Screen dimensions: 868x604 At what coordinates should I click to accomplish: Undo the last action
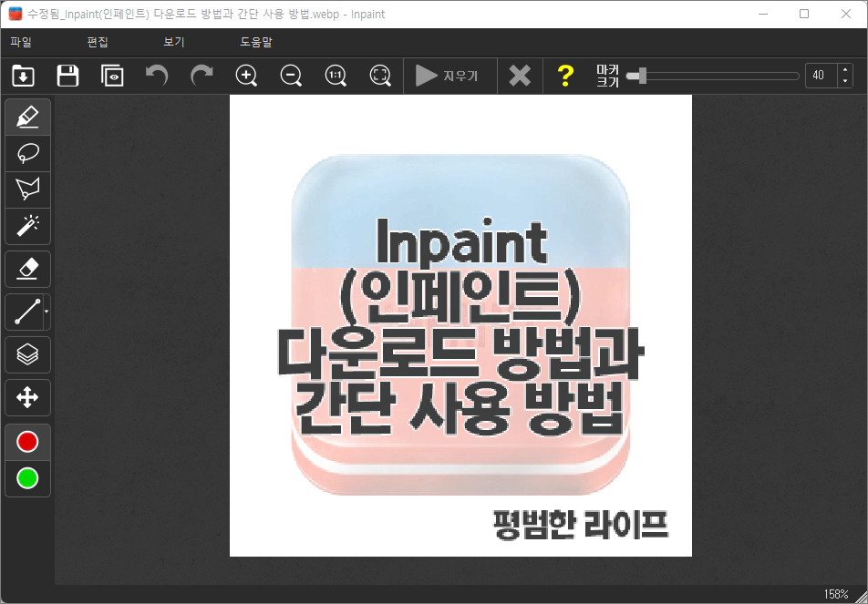[x=157, y=76]
